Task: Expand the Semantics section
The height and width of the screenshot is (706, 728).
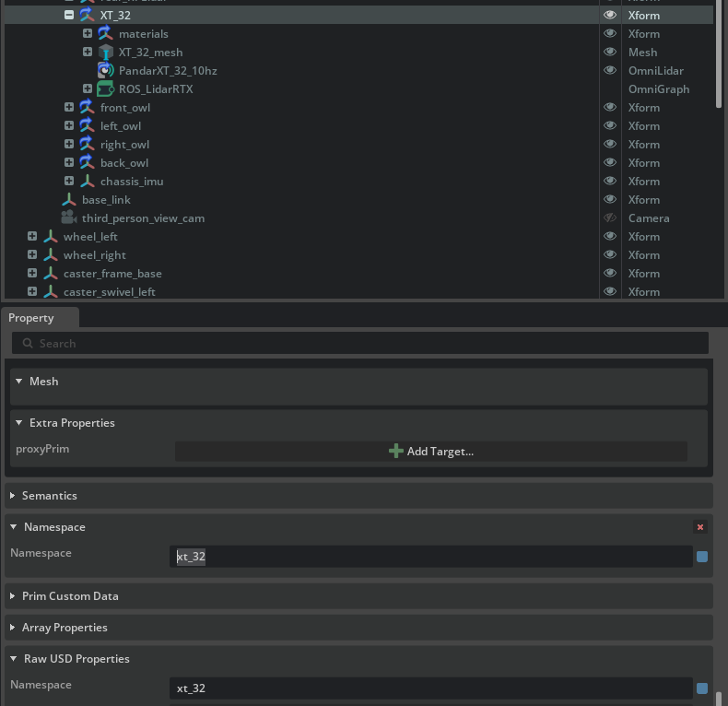Action: pyautogui.click(x=13, y=496)
